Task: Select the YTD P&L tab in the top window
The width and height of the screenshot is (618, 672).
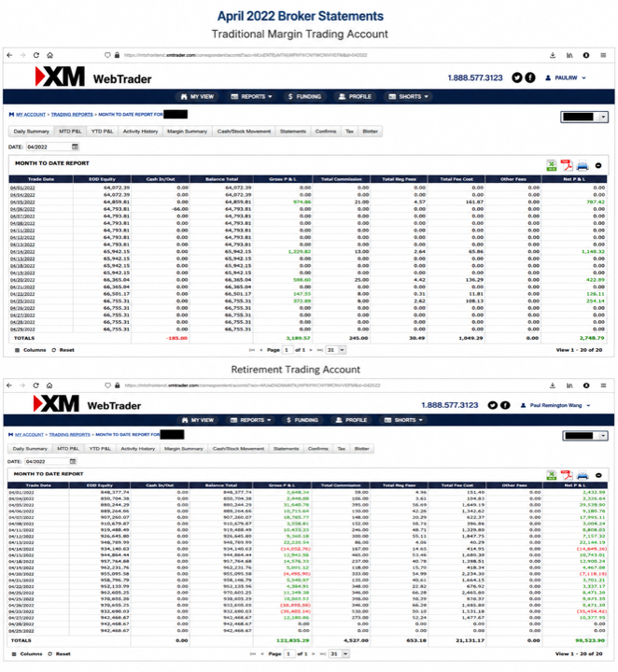Action: point(102,132)
